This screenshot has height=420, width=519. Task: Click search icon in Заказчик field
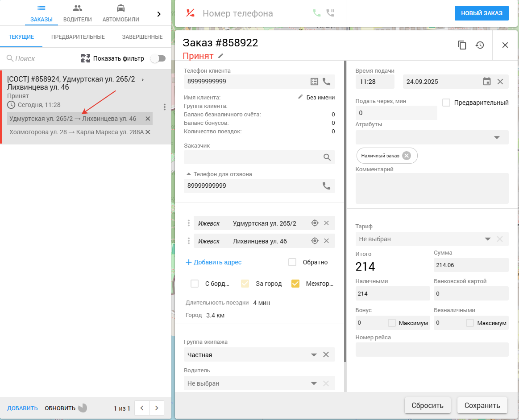pos(327,157)
